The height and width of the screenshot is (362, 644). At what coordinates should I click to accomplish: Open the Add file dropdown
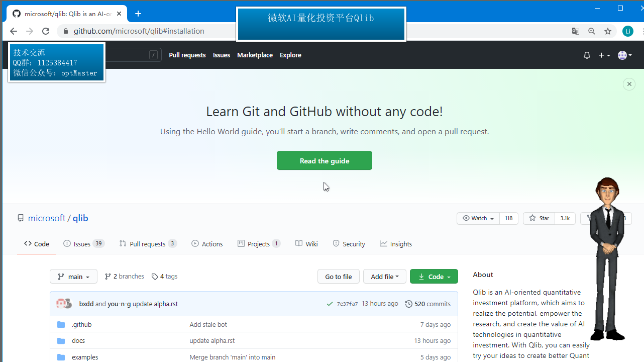384,276
